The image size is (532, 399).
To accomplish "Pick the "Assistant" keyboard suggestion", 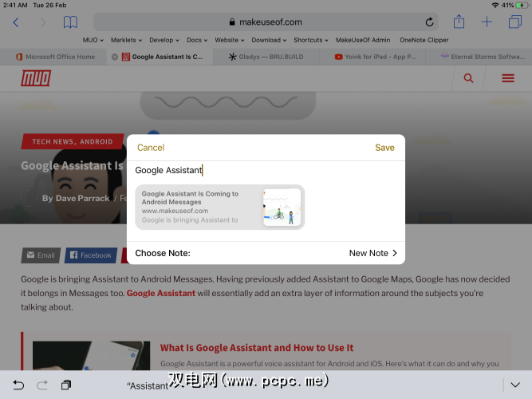I will 148,385.
